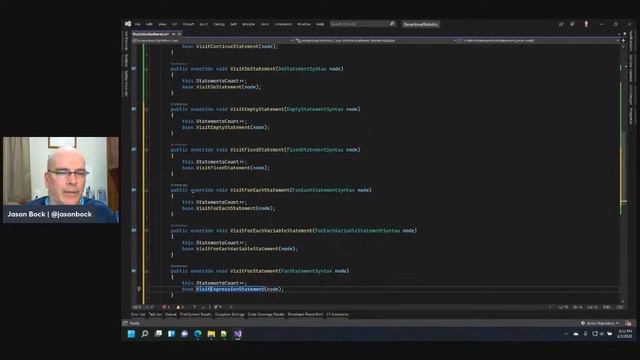Click the references link above VisitFixedStatement
Viewport: 640px width, 360px height.
click(x=179, y=144)
